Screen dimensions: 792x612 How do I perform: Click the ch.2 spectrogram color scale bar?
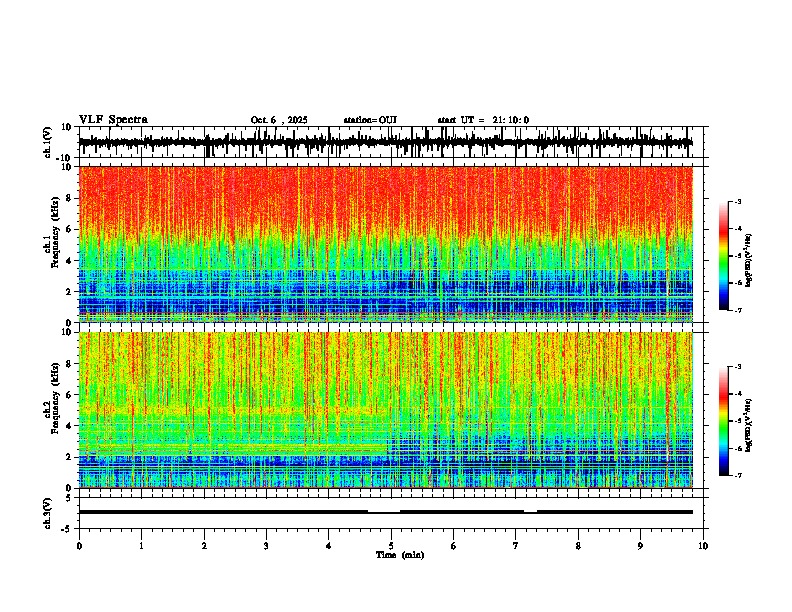click(x=724, y=421)
